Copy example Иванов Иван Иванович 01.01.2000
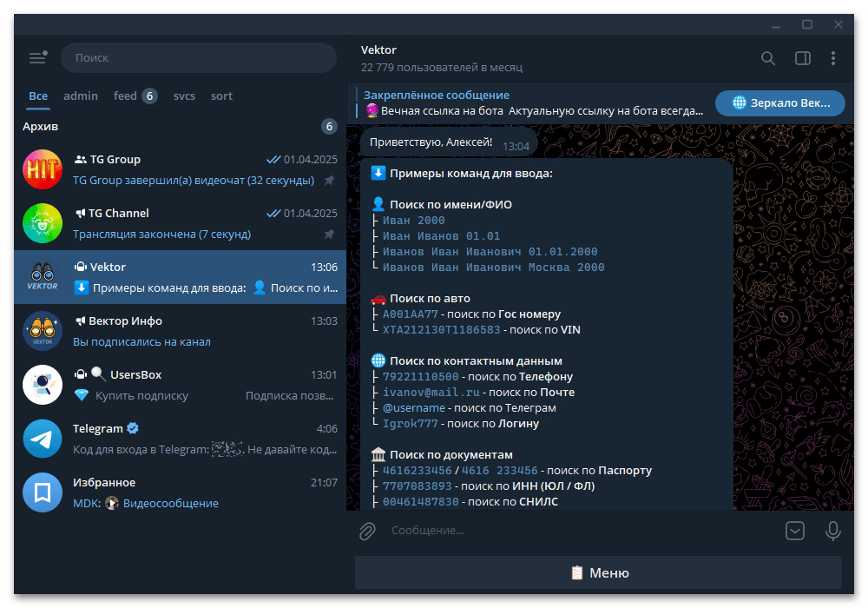The height and width of the screenshot is (608, 868). 490,251
